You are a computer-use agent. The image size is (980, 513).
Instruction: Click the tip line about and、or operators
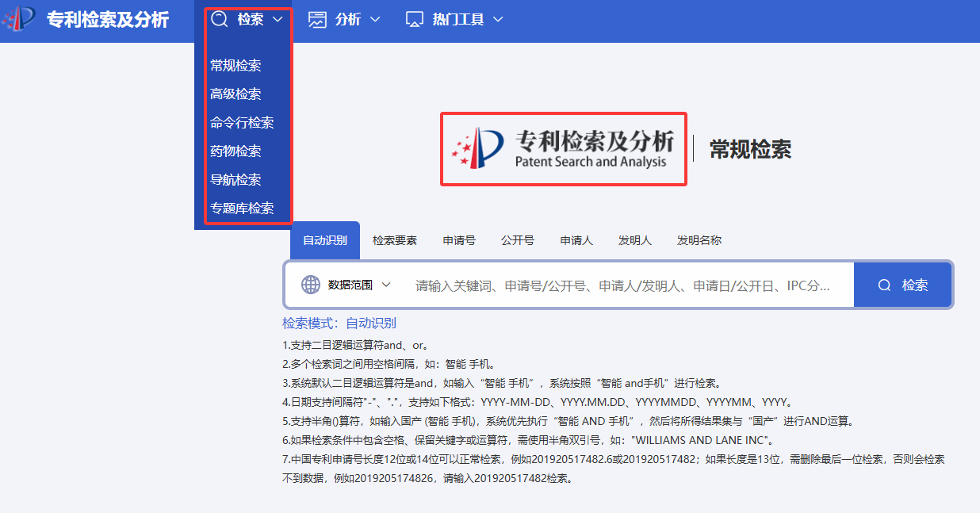click(356, 346)
